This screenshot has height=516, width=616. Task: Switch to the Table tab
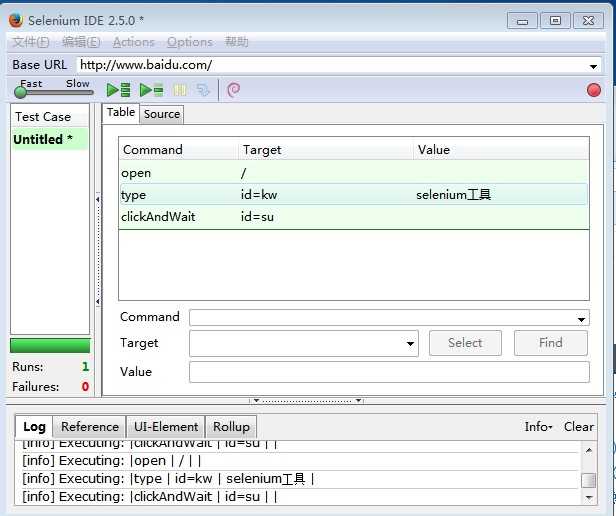[x=121, y=113]
